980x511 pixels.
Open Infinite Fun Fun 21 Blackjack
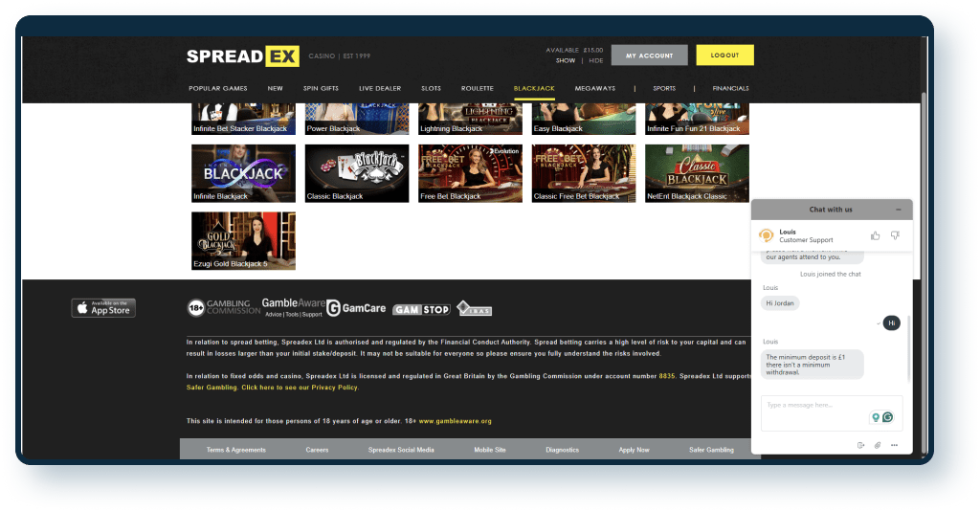point(697,119)
